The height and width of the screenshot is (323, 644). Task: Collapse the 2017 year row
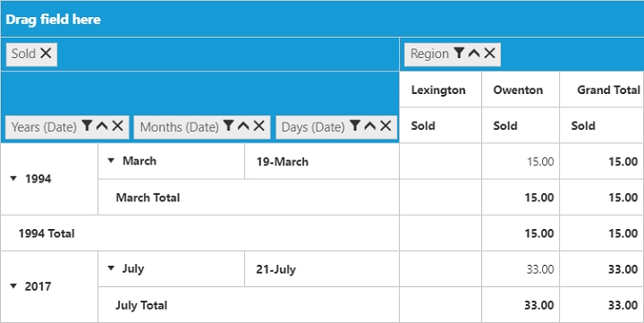pyautogui.click(x=13, y=286)
